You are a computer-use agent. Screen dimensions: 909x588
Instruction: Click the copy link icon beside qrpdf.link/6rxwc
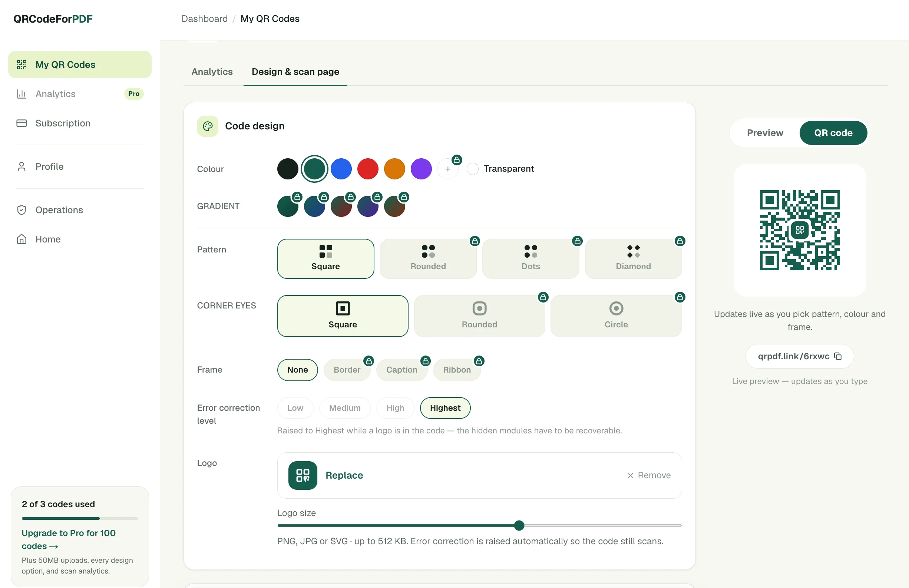click(837, 356)
